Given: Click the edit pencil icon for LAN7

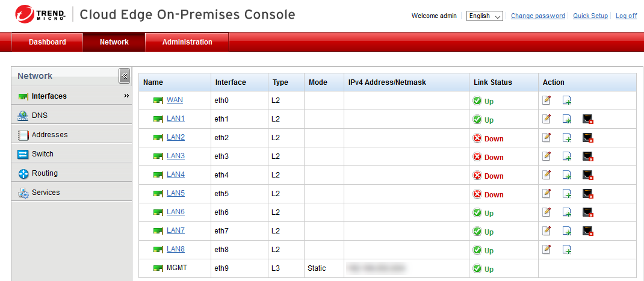Looking at the screenshot, I should [x=546, y=231].
